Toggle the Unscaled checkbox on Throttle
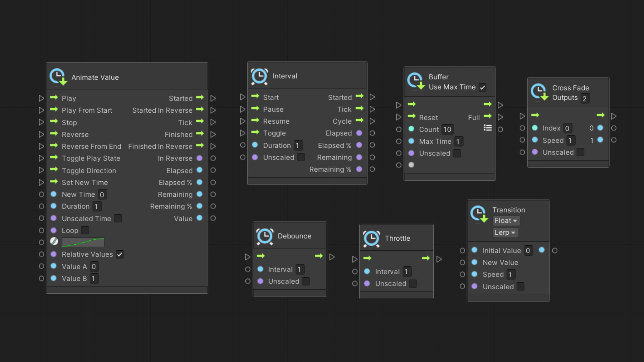 pos(413,283)
